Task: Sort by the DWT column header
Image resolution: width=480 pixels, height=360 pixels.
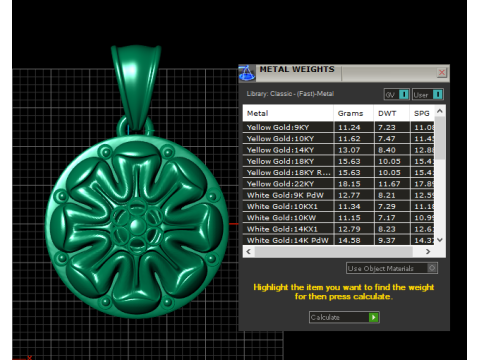Action: pos(392,113)
